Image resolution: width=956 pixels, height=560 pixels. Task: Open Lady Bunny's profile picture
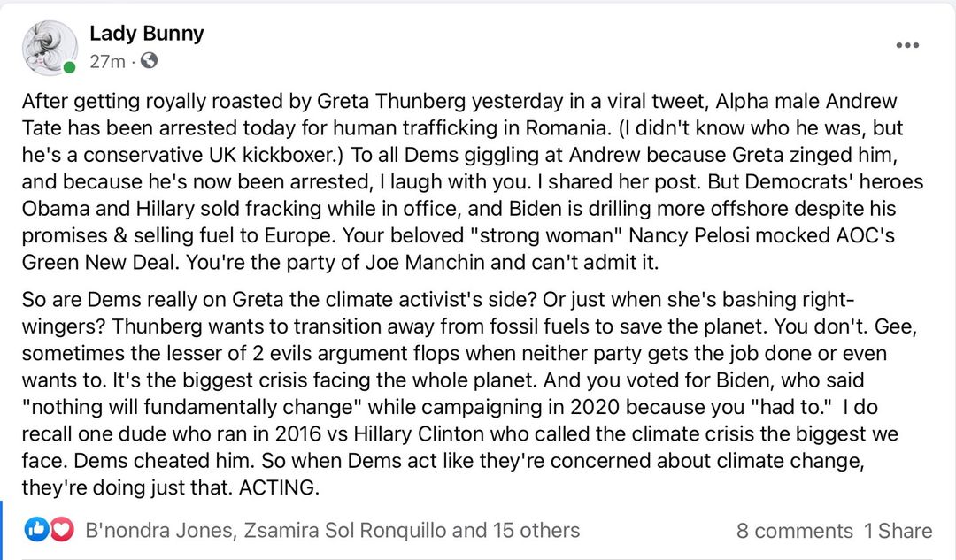tap(50, 46)
